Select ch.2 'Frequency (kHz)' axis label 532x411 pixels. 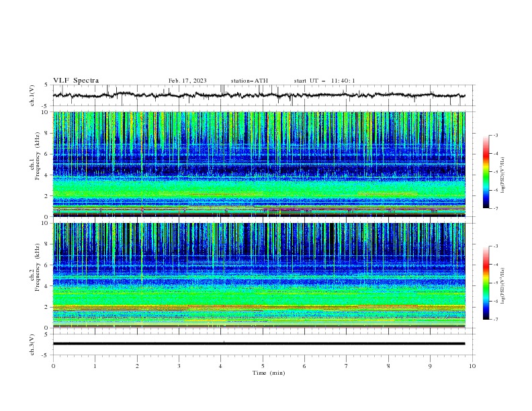[38, 267]
